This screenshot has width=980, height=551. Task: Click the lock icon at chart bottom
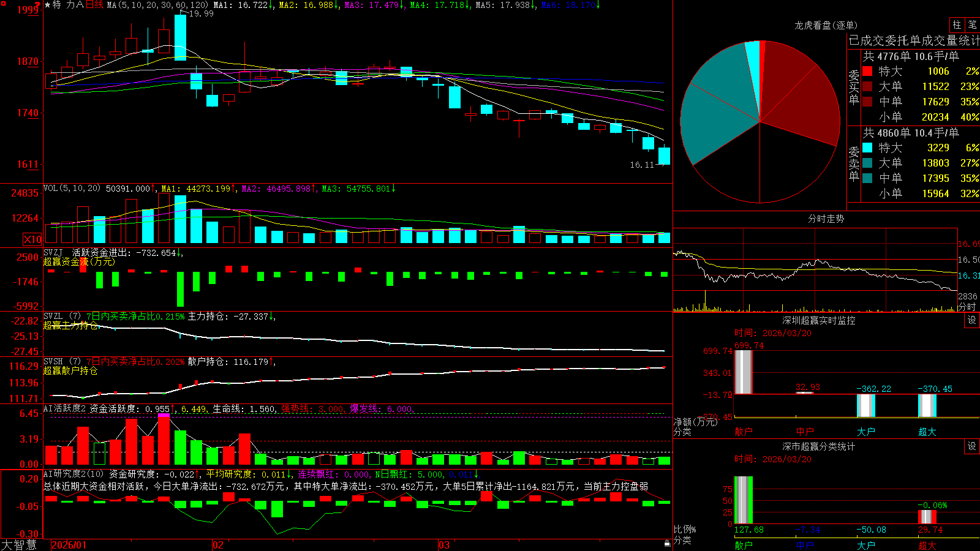(x=668, y=544)
